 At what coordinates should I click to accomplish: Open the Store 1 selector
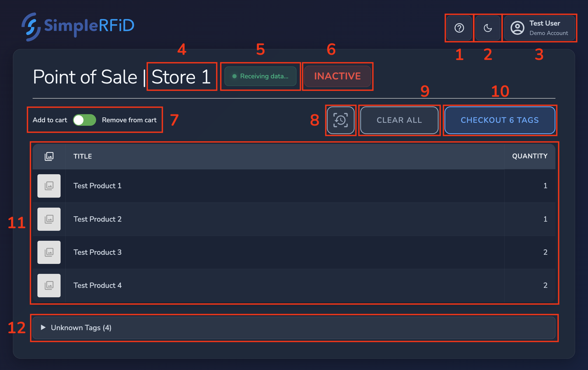tap(181, 77)
